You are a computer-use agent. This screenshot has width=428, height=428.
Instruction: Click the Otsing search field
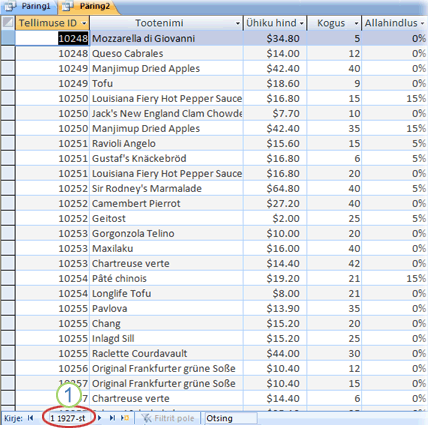231,418
